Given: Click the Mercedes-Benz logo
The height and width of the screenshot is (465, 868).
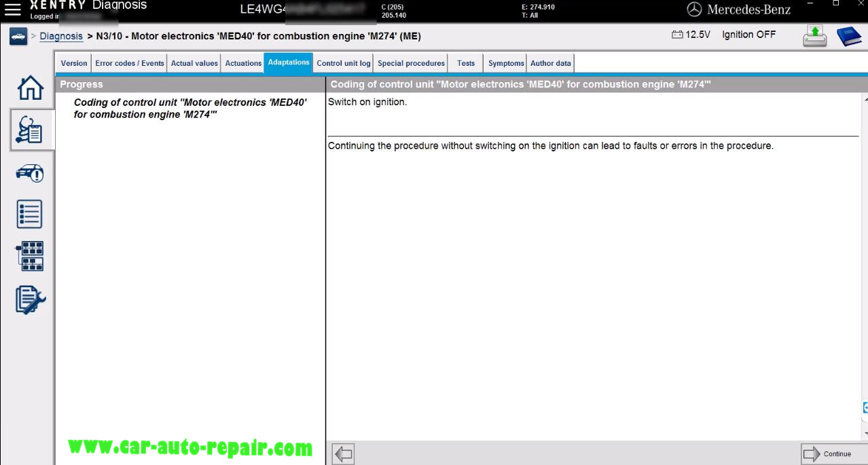Looking at the screenshot, I should [738, 10].
